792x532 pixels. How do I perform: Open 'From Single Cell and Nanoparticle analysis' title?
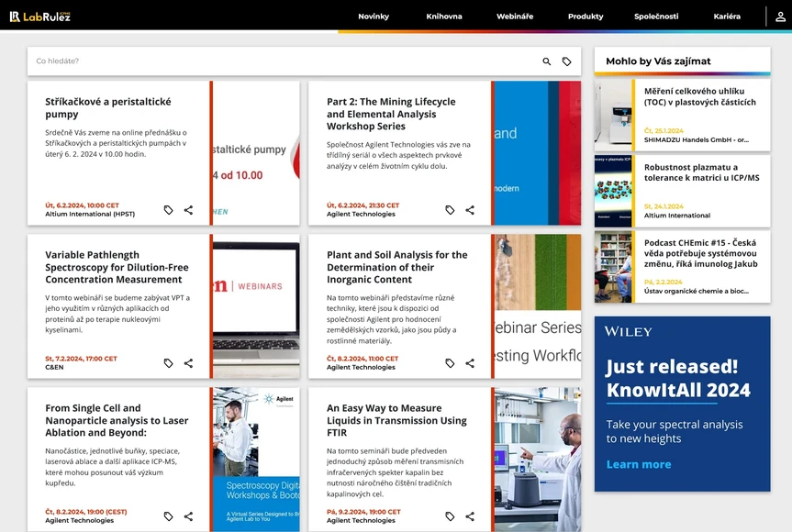tap(117, 420)
